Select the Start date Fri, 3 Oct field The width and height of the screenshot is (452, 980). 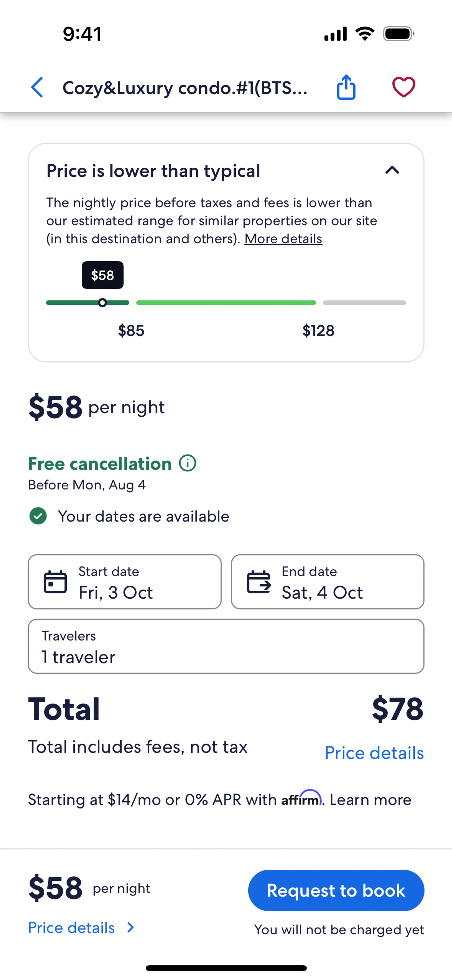pyautogui.click(x=124, y=582)
